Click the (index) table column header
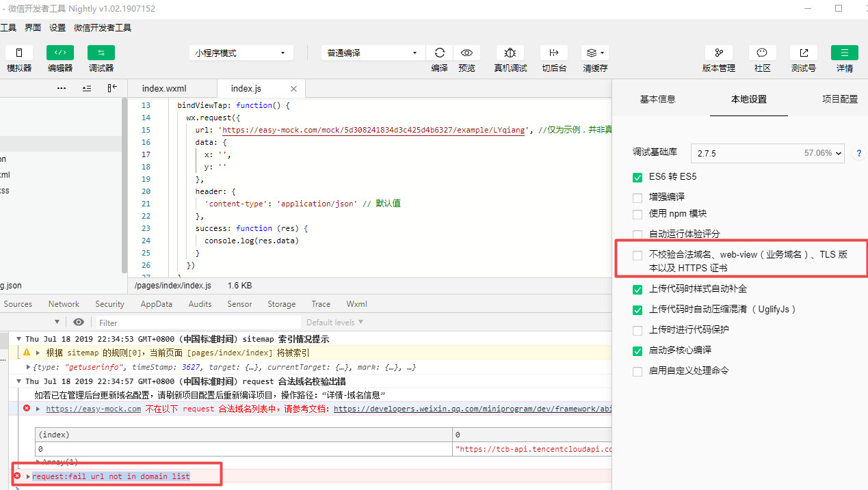868x490 pixels. coord(244,435)
